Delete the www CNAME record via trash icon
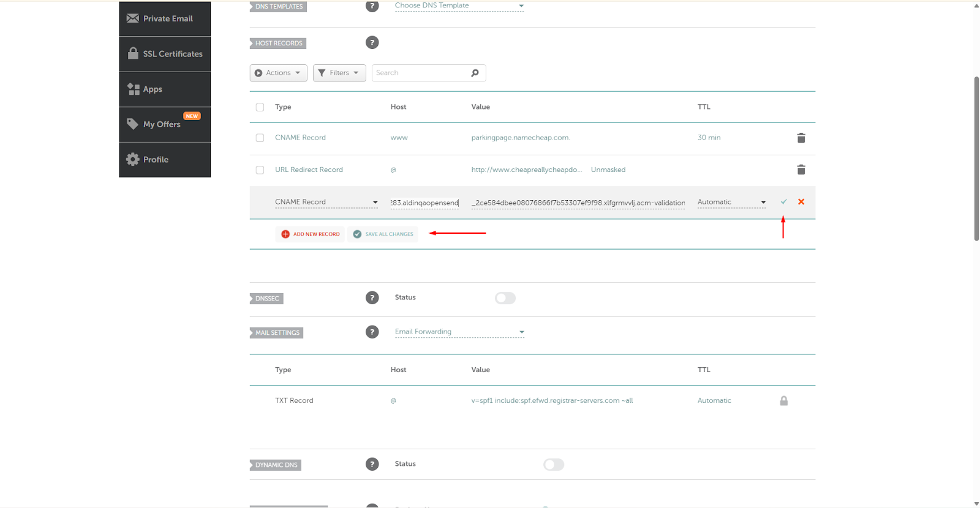Image resolution: width=980 pixels, height=508 pixels. click(x=801, y=138)
